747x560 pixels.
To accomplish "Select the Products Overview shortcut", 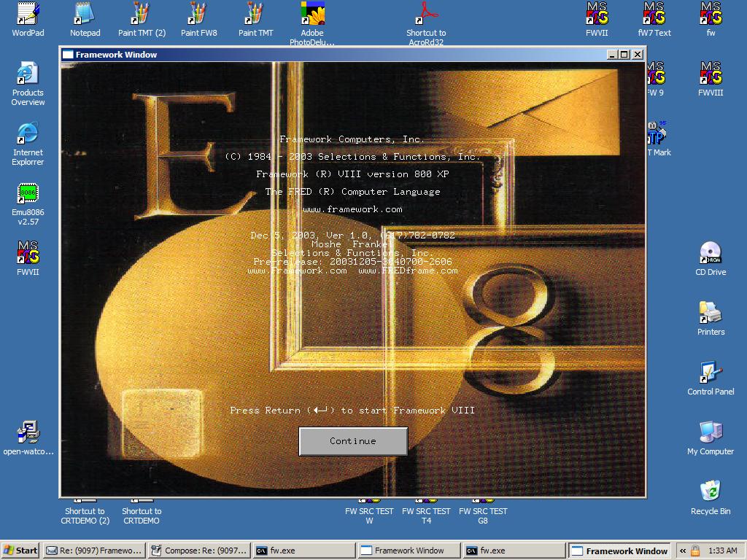I will click(x=28, y=84).
